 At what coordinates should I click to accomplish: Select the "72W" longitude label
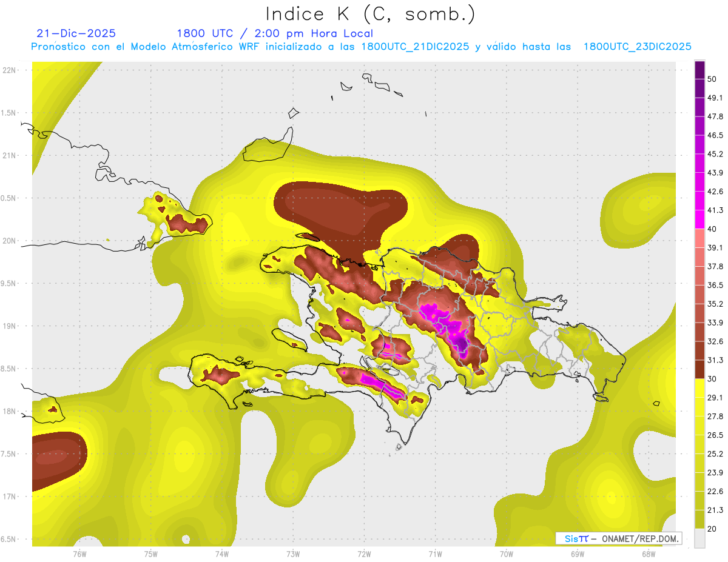click(364, 554)
